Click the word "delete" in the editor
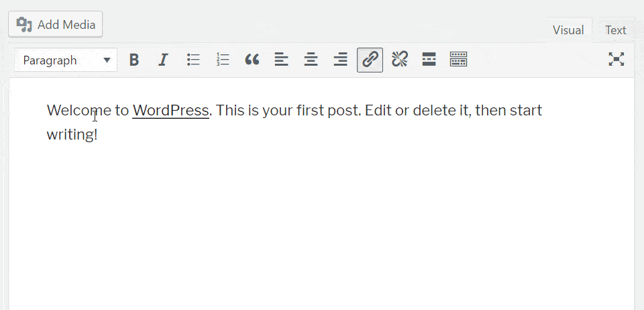 coord(433,110)
